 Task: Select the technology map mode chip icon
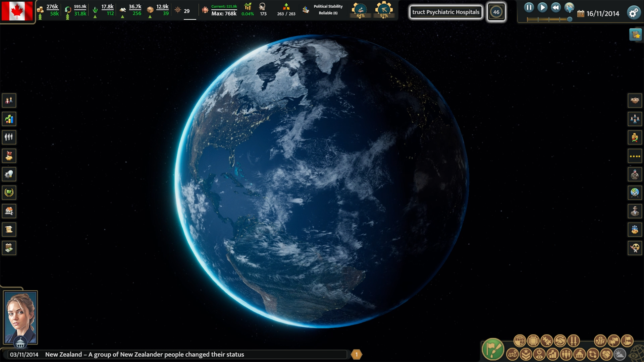pos(533,341)
